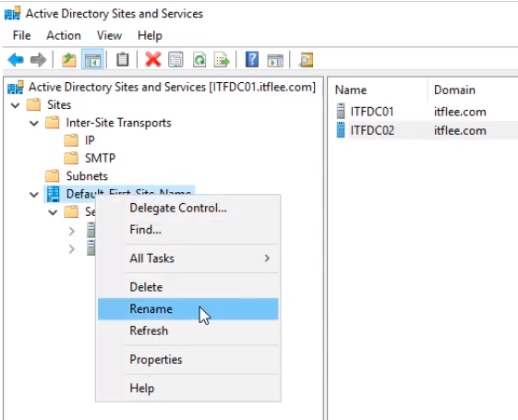The image size is (518, 420).
Task: Click the Subnets folder icon
Action: point(53,176)
